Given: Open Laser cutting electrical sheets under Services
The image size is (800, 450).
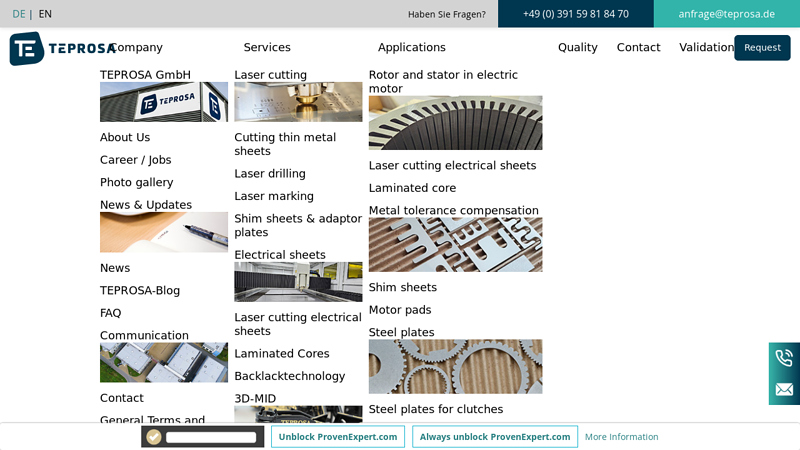Looking at the screenshot, I should click(x=298, y=324).
